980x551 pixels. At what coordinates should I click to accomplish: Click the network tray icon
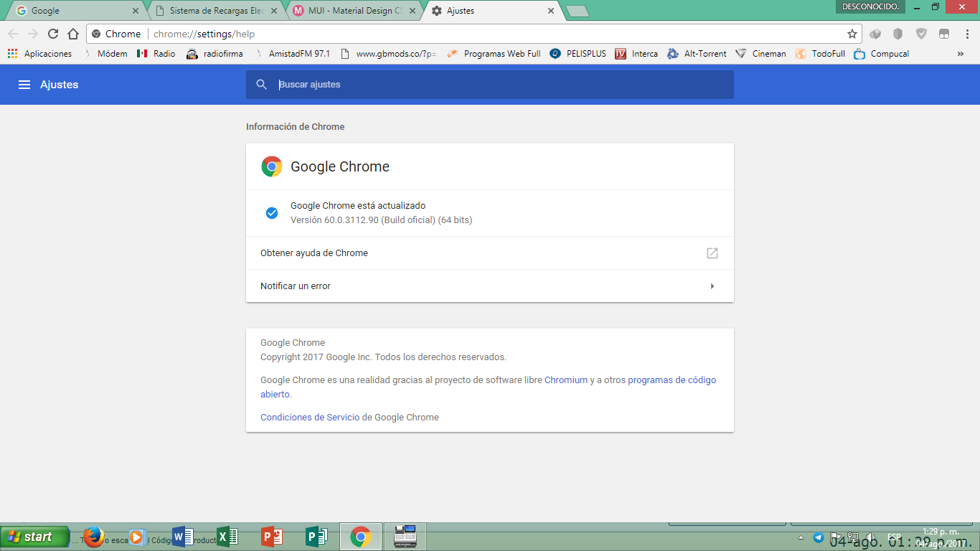click(853, 537)
